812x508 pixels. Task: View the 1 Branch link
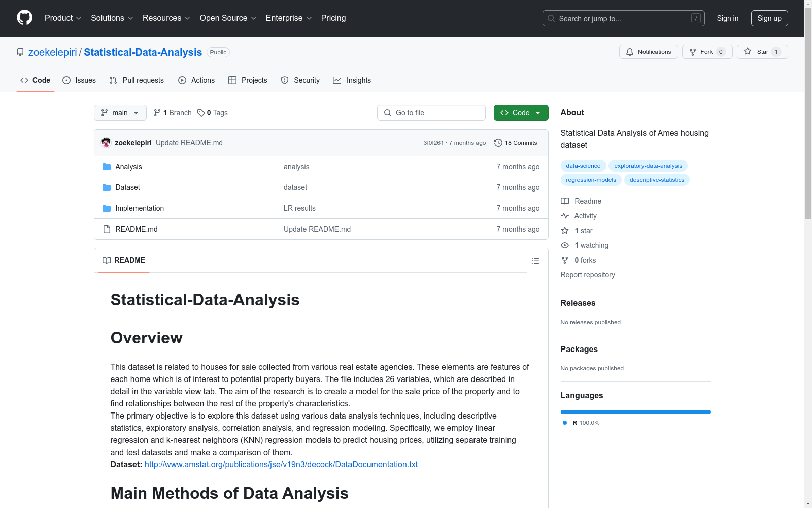173,113
